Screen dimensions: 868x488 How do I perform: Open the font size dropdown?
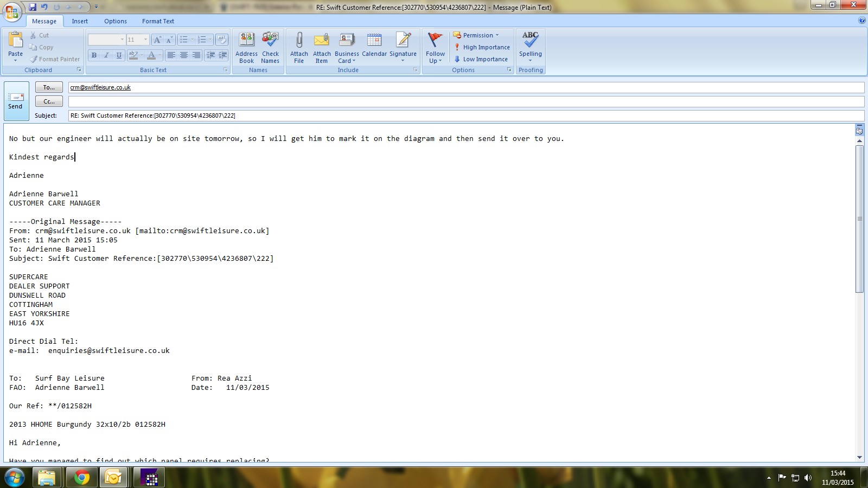pyautogui.click(x=145, y=40)
